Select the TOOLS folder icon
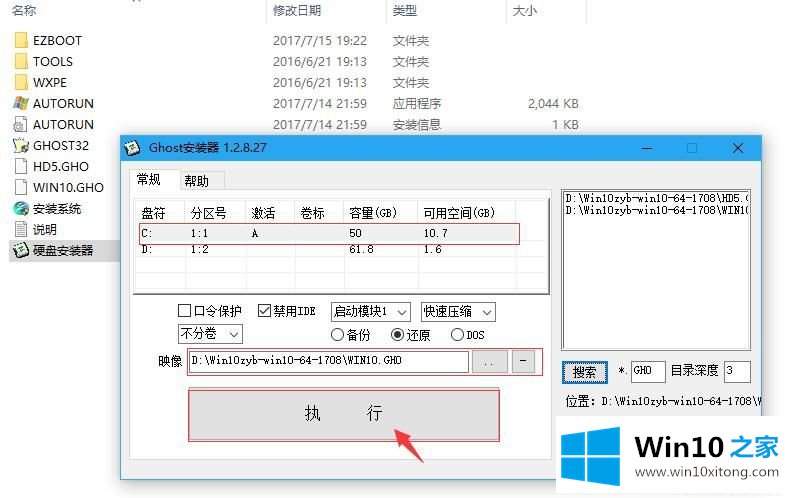 pyautogui.click(x=21, y=62)
